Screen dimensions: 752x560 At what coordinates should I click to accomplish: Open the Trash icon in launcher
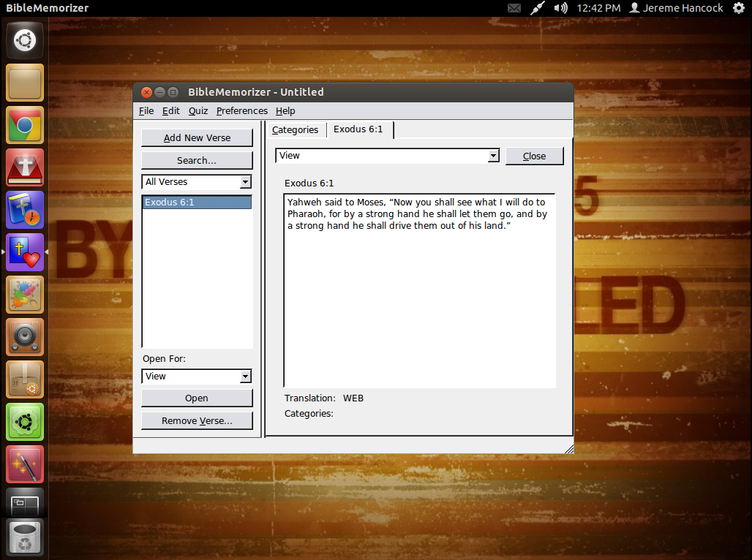25,537
